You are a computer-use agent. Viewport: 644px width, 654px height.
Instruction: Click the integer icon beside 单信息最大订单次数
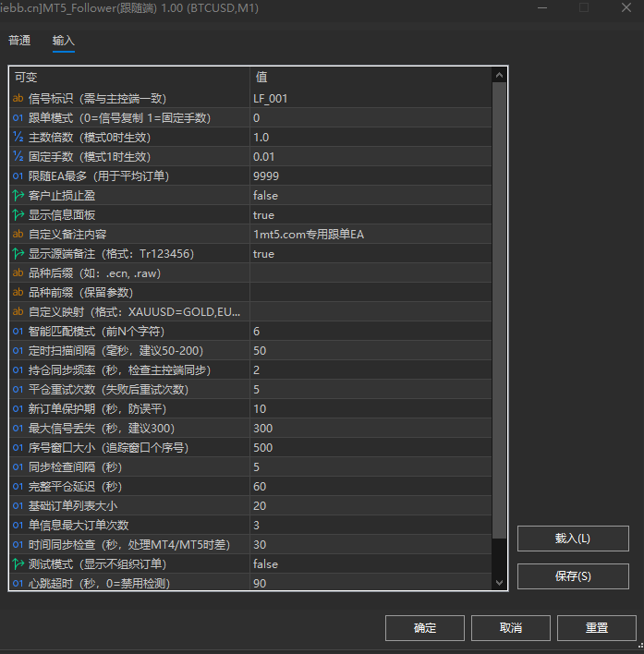tap(18, 525)
